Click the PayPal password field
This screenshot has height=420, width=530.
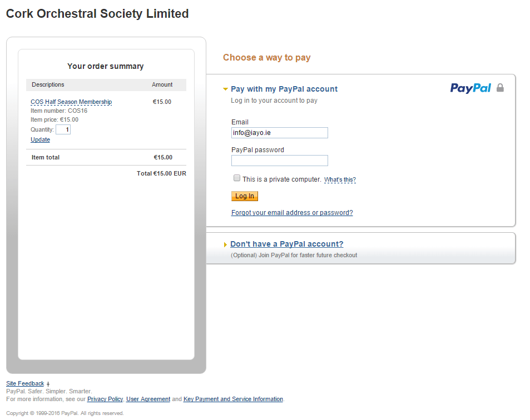pos(279,161)
